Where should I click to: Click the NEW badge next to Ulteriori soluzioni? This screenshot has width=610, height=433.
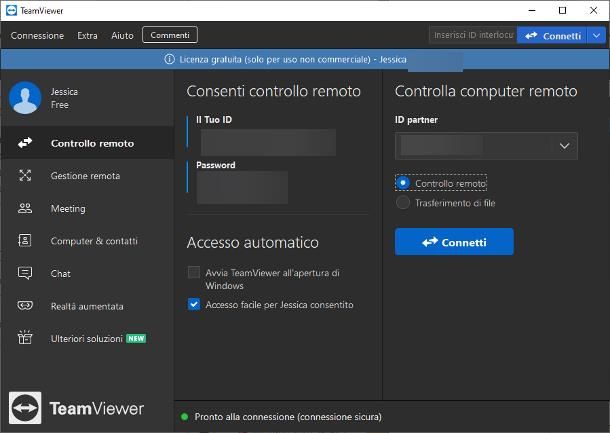coord(136,338)
